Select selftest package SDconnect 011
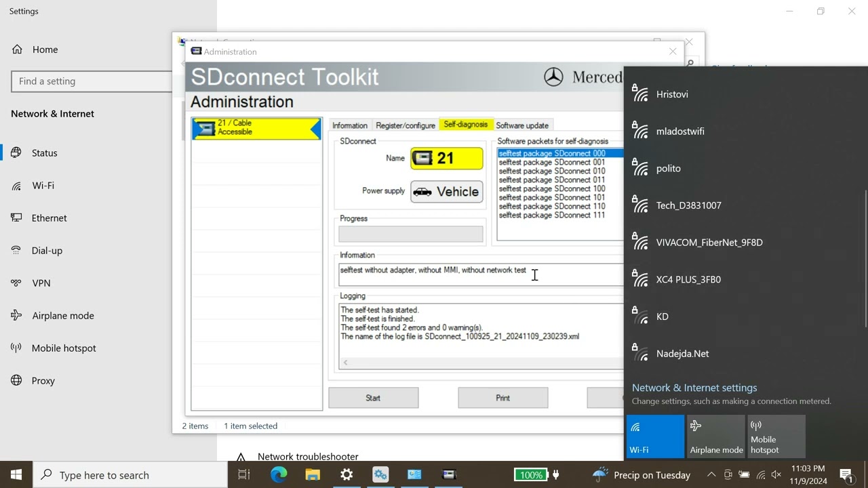 [552, 180]
